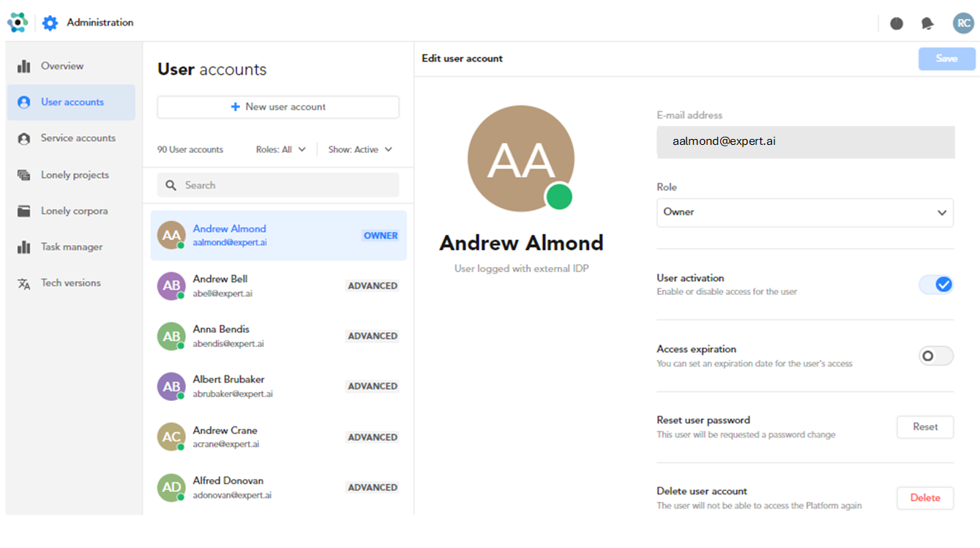
Task: Click the Overview bar chart icon
Action: [24, 67]
